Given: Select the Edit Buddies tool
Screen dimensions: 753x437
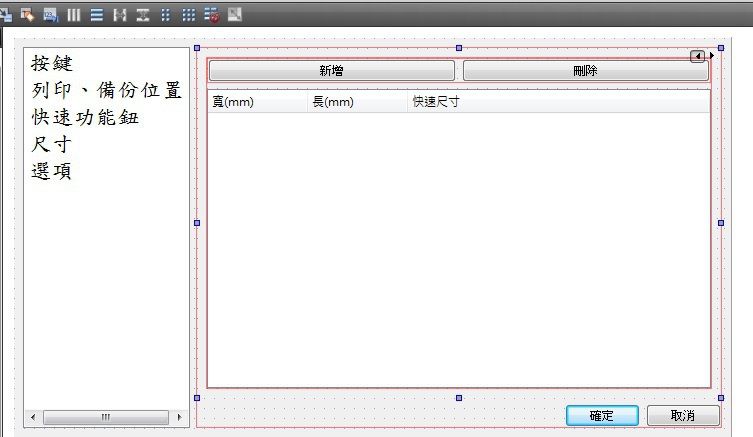Looking at the screenshot, I should point(27,15).
